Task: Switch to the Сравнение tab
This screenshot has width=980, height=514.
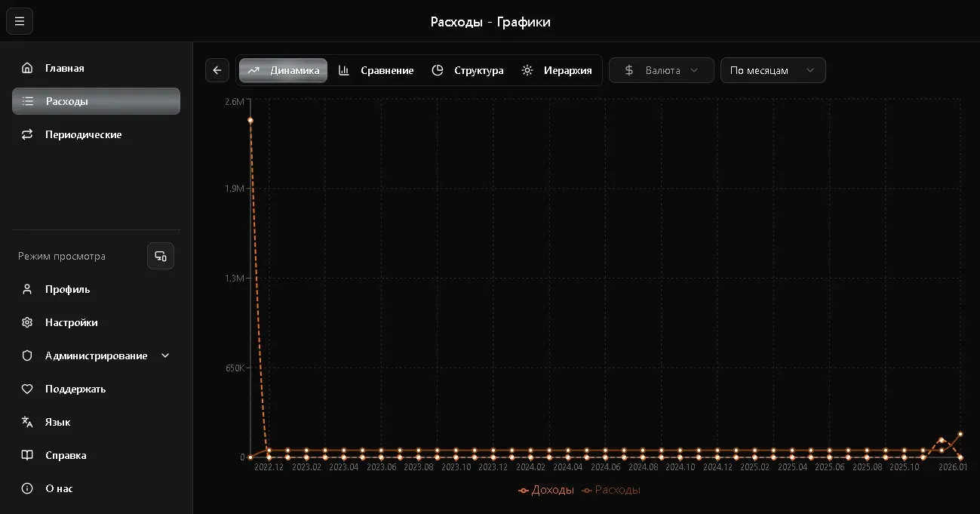Action: point(376,70)
